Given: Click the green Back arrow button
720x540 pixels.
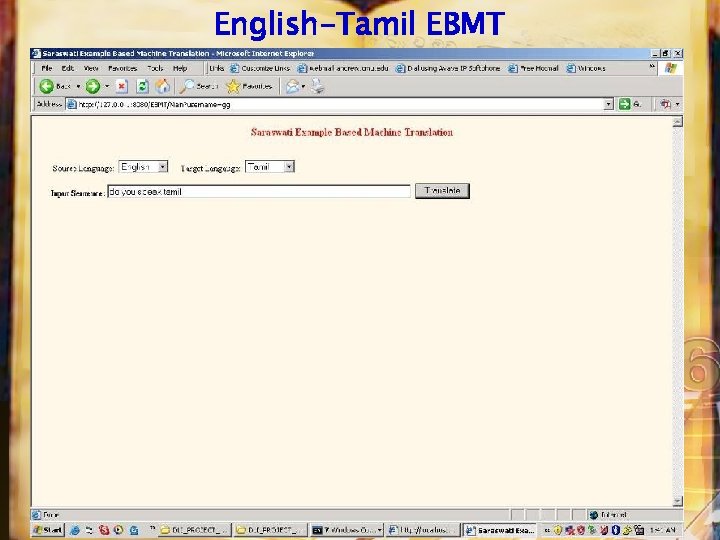Looking at the screenshot, I should 46,86.
